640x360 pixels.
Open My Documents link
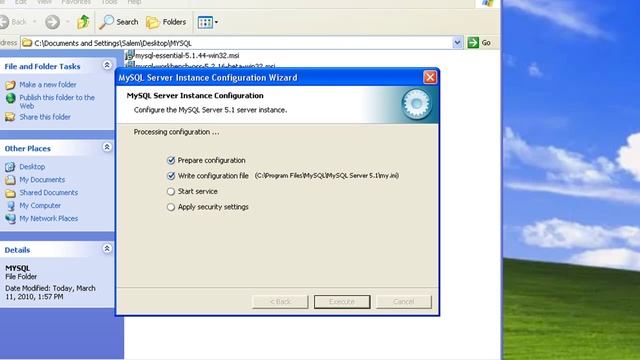[42, 180]
